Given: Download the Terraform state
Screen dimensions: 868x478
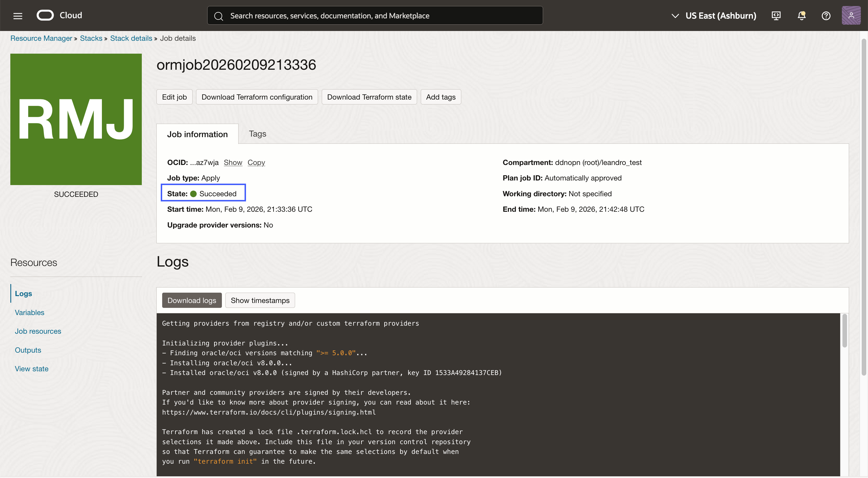Looking at the screenshot, I should (369, 97).
